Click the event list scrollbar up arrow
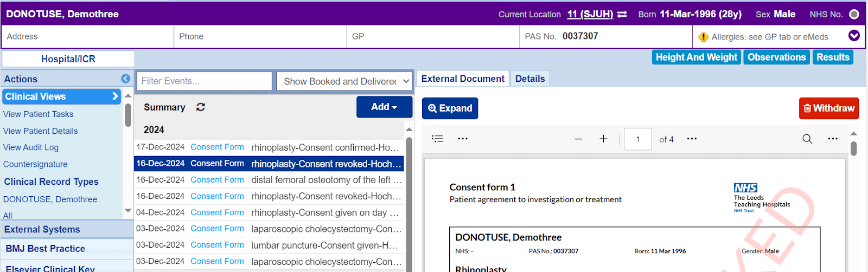 (409, 129)
